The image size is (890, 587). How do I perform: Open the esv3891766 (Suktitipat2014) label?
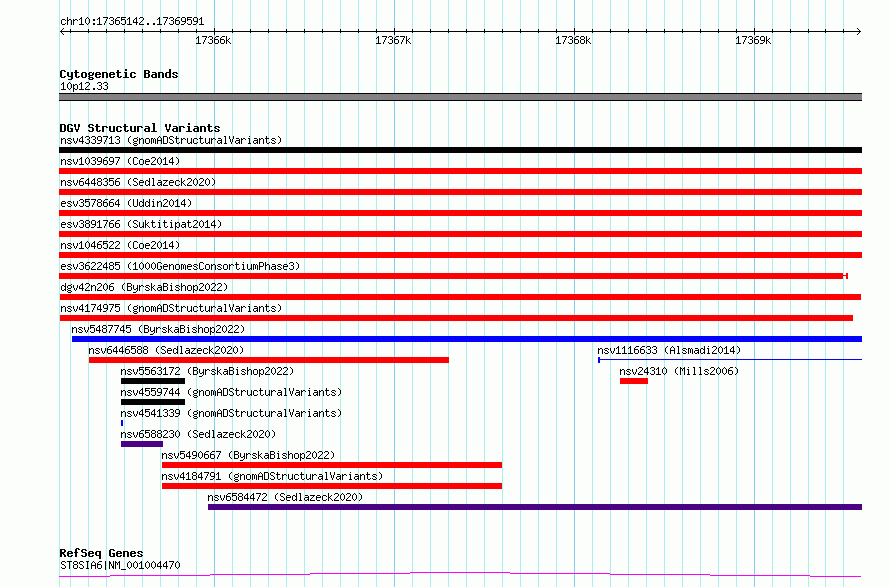141,224
